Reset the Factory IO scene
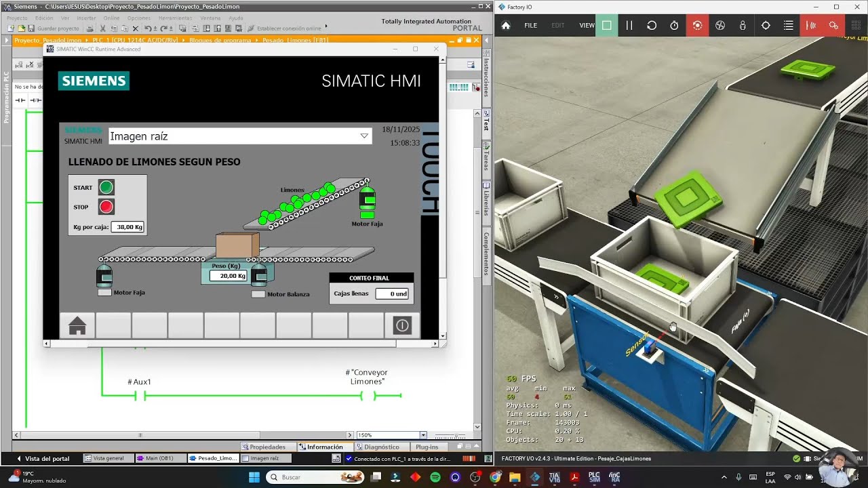868x488 pixels. click(x=652, y=25)
